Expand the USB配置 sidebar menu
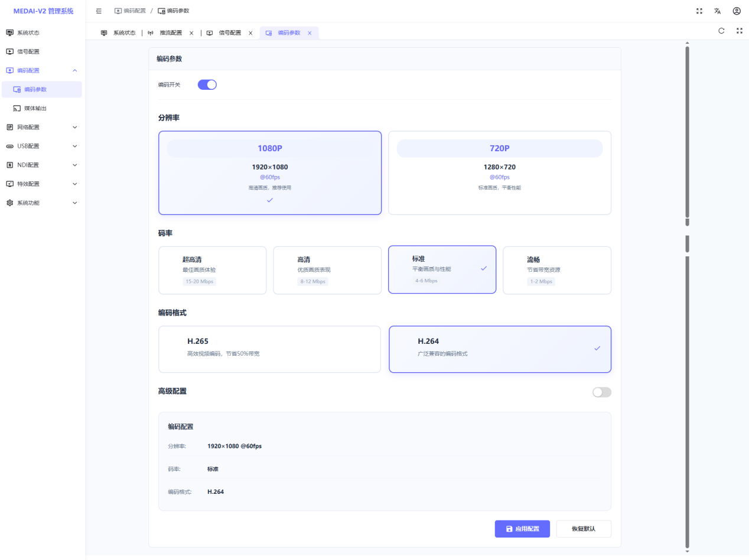 43,146
